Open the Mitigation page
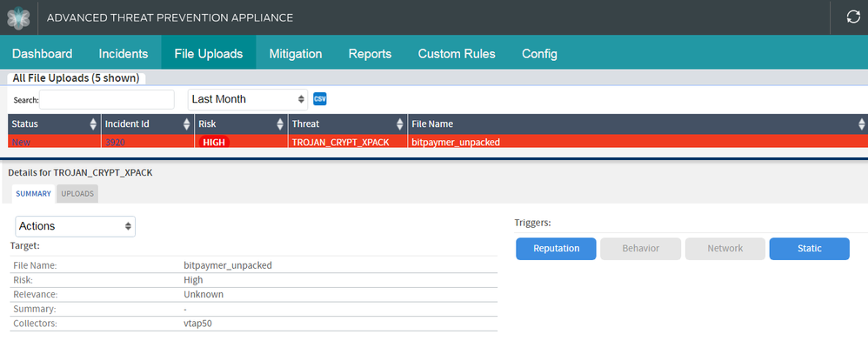 tap(296, 54)
